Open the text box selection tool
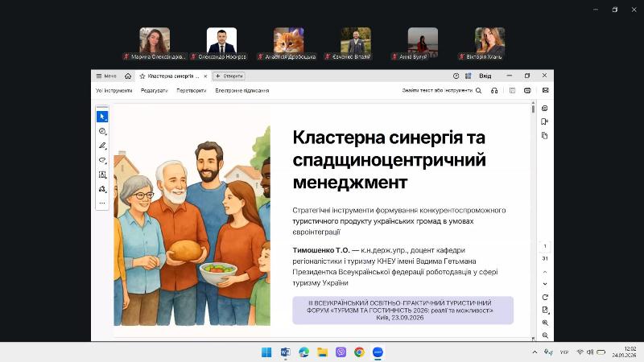 click(x=102, y=175)
